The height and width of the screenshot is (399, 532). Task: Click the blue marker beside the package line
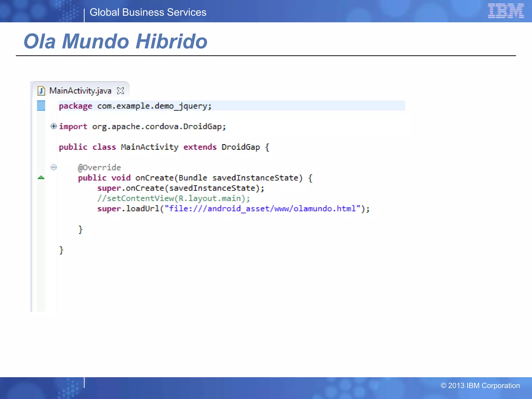coord(41,106)
